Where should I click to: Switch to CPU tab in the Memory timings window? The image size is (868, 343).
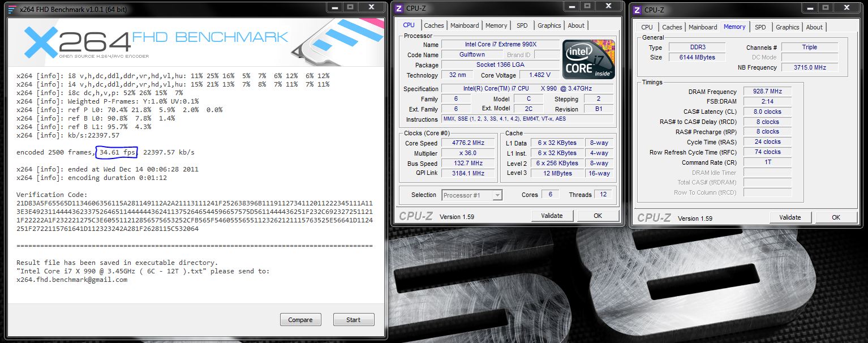(x=647, y=27)
